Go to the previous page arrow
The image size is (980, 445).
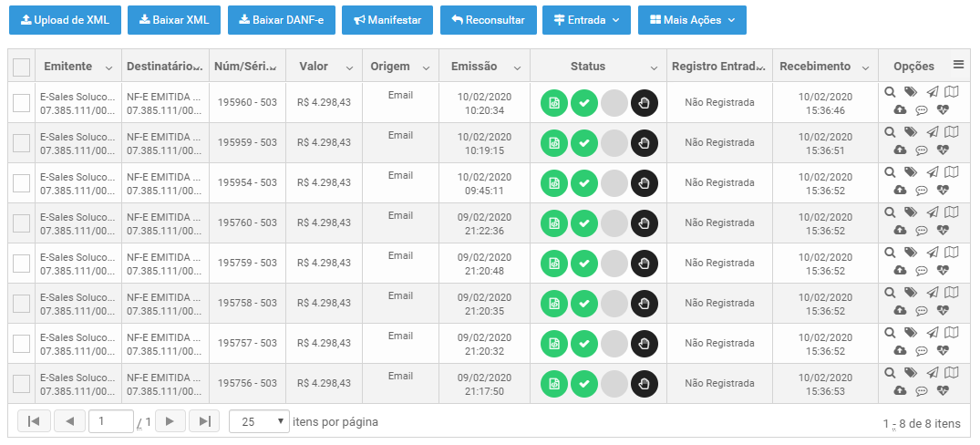click(69, 422)
